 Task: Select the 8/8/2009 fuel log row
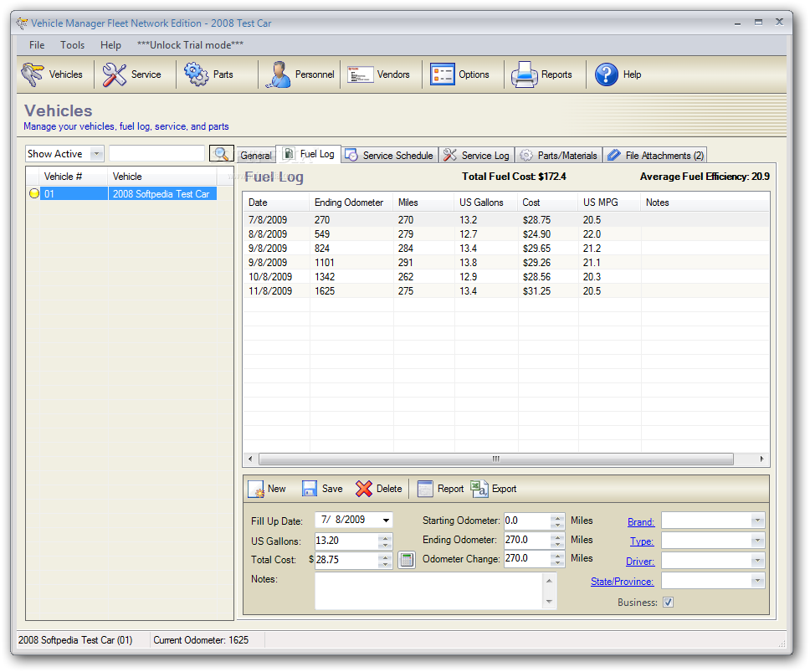point(505,234)
